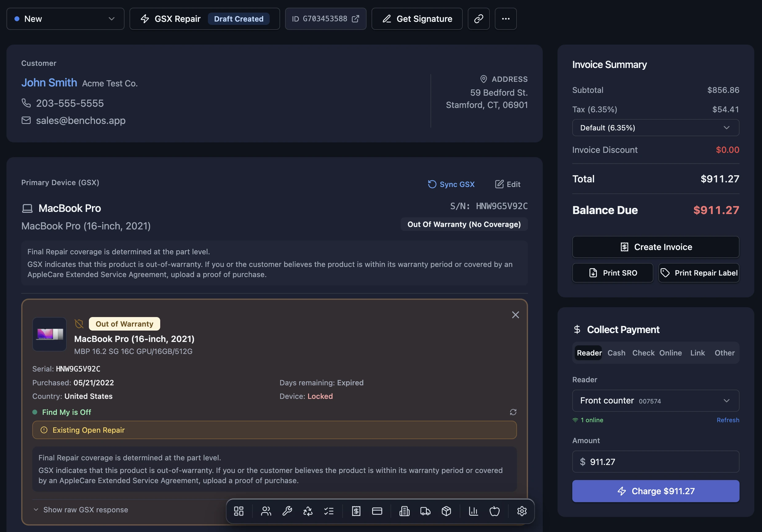Open the three-dot more options menu

506,19
